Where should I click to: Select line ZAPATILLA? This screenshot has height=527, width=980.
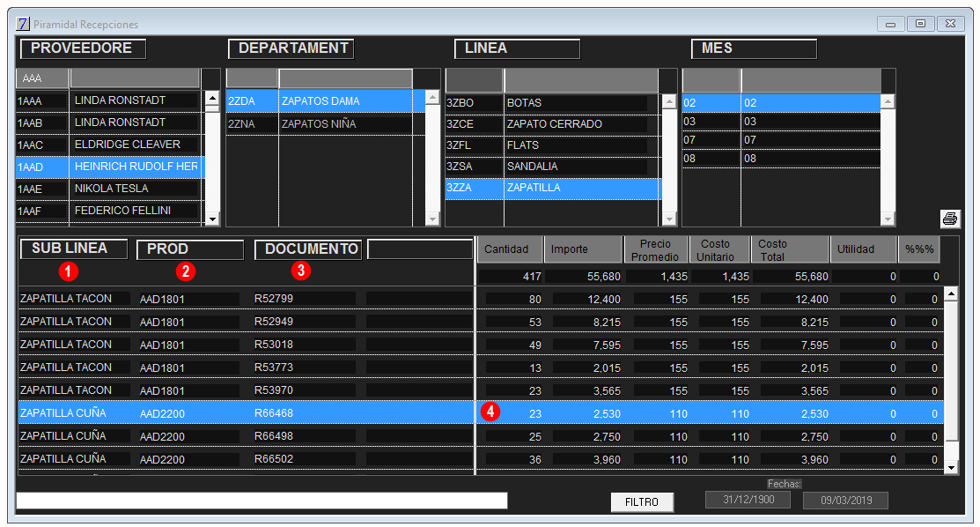click(x=552, y=188)
